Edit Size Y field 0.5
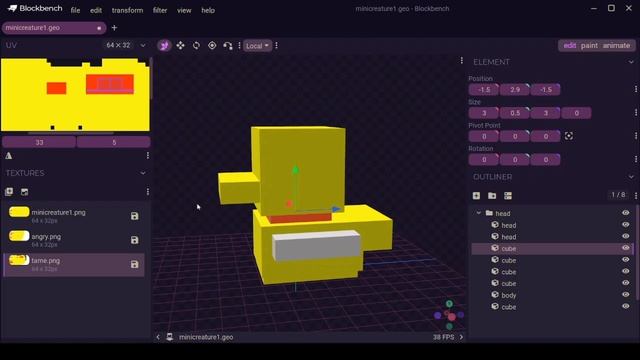 515,113
